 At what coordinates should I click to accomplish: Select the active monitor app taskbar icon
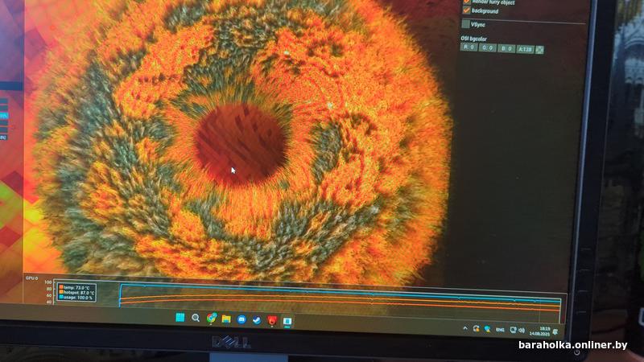[287, 321]
